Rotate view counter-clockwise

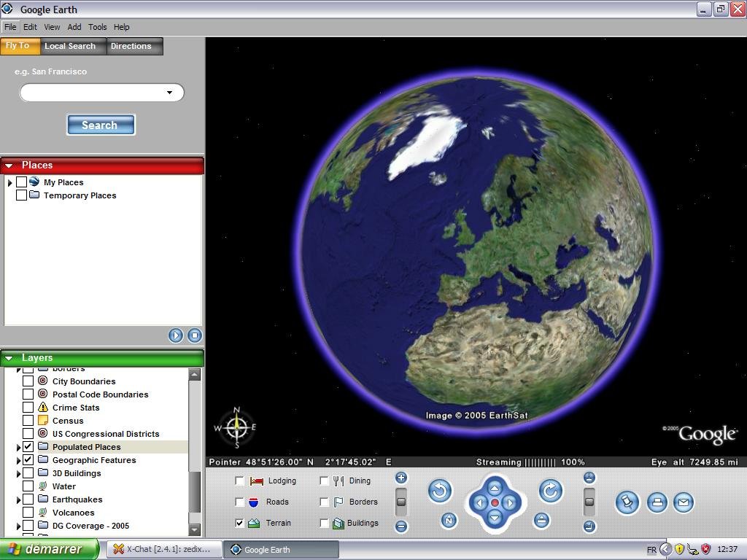[x=439, y=491]
